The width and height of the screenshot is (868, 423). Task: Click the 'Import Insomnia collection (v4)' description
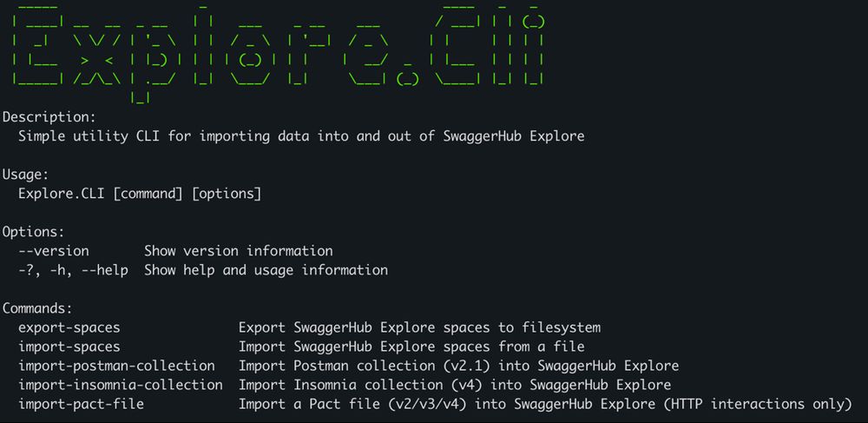click(455, 385)
